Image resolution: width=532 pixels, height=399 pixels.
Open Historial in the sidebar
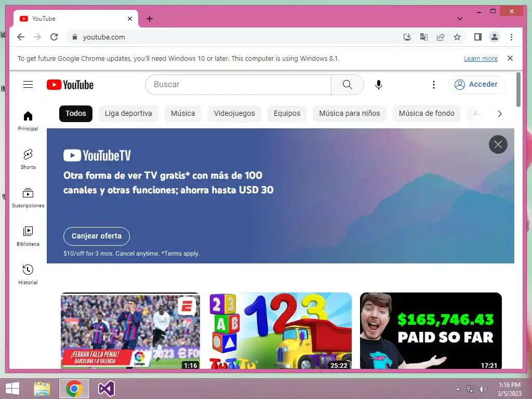pos(28,274)
